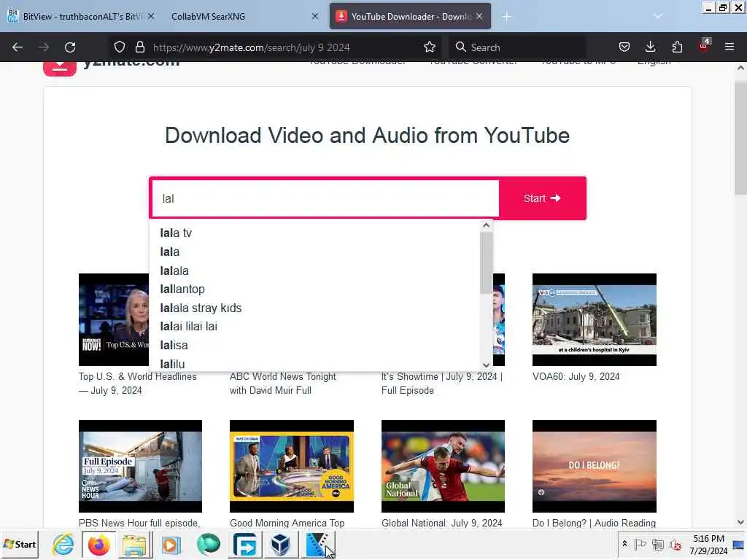Click the uBlock extension icon with badge
The image size is (747, 560).
tap(704, 46)
